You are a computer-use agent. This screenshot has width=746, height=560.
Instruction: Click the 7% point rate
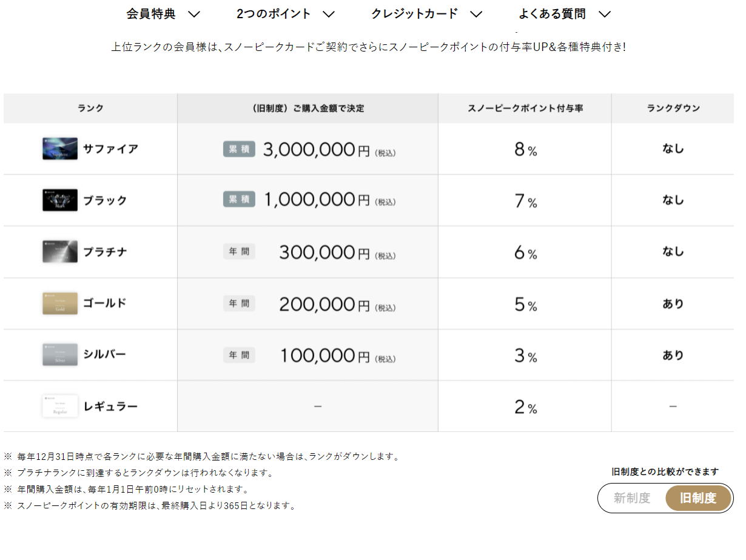pyautogui.click(x=525, y=201)
